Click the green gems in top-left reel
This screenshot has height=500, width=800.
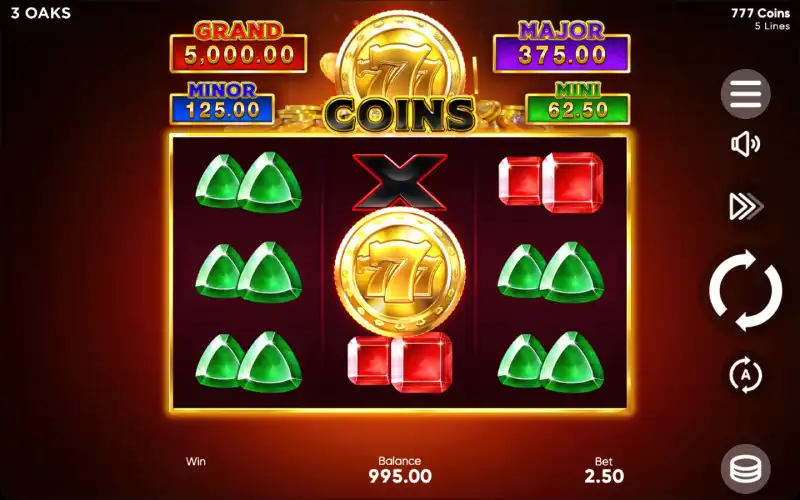(x=249, y=182)
